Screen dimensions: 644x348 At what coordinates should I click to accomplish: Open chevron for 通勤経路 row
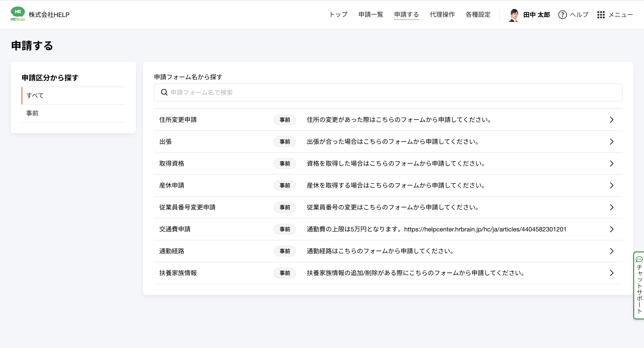[x=612, y=251]
